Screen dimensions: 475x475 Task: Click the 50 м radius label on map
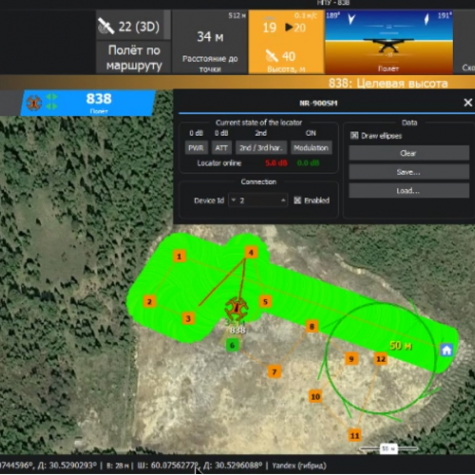[x=401, y=346]
